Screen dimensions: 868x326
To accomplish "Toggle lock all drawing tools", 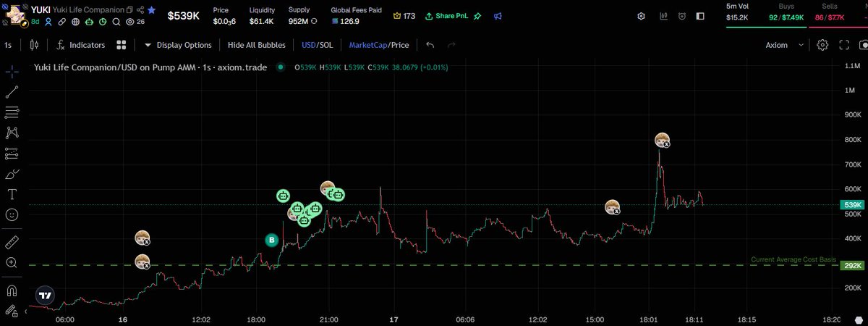I will [12, 311].
